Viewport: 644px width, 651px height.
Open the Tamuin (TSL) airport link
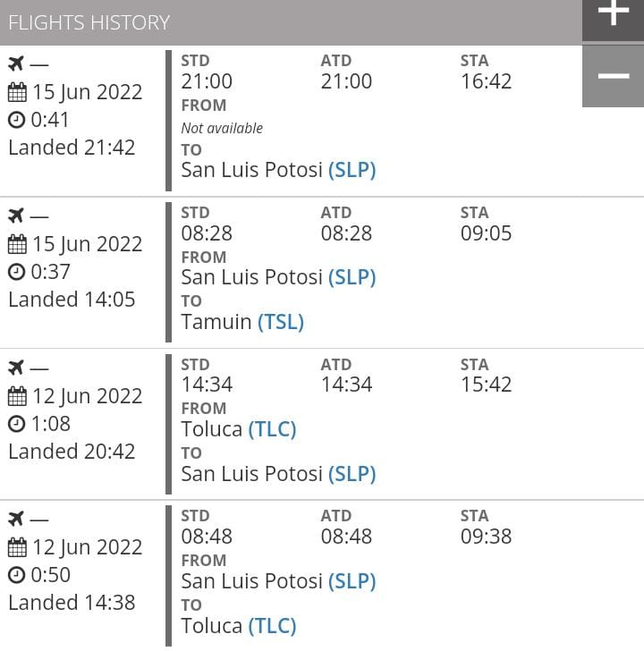[281, 322]
